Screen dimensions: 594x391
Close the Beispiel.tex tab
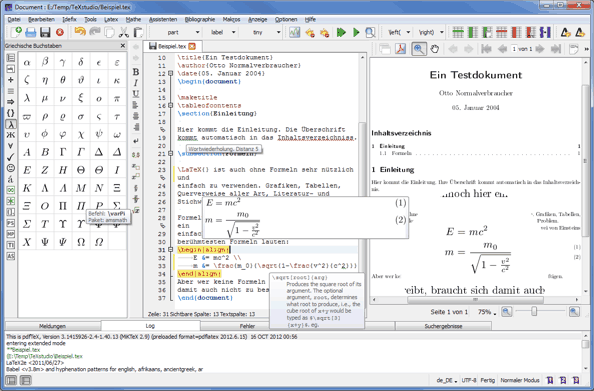pos(192,46)
